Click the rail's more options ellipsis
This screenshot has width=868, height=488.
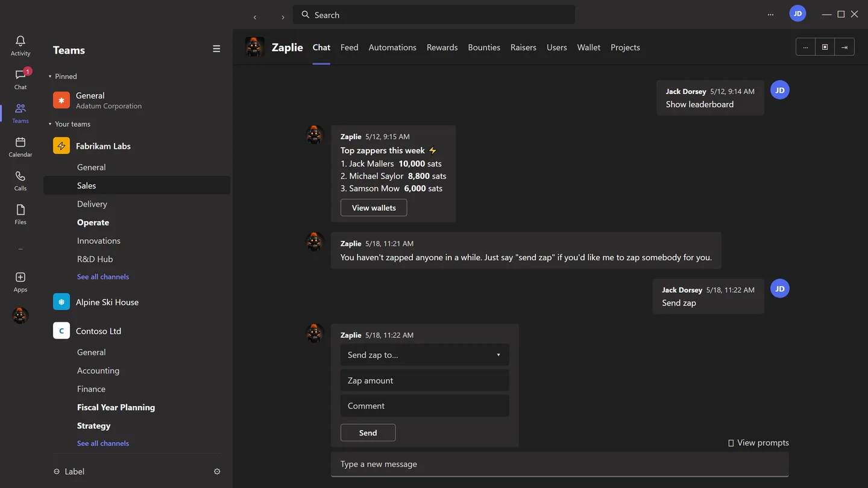click(x=20, y=248)
